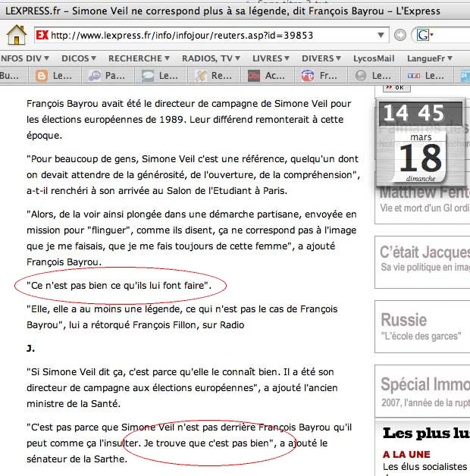Screen dimensions: 470x476
Task: Open the NFOS DIV bookmarks menu
Action: [24, 58]
